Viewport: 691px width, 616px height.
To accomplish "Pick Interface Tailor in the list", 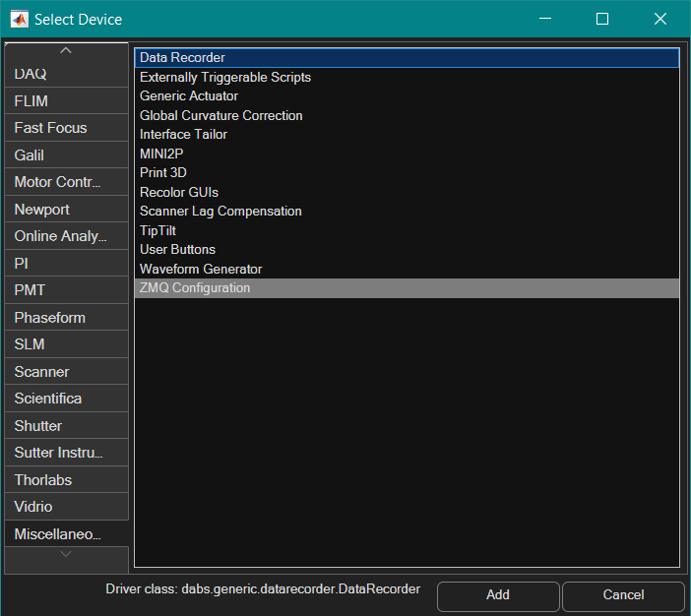I will tap(407, 135).
